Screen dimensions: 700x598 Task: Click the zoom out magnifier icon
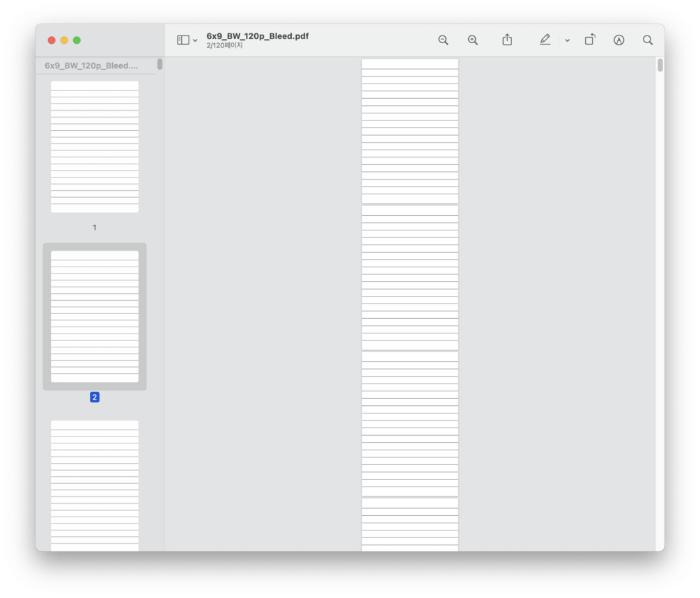443,40
